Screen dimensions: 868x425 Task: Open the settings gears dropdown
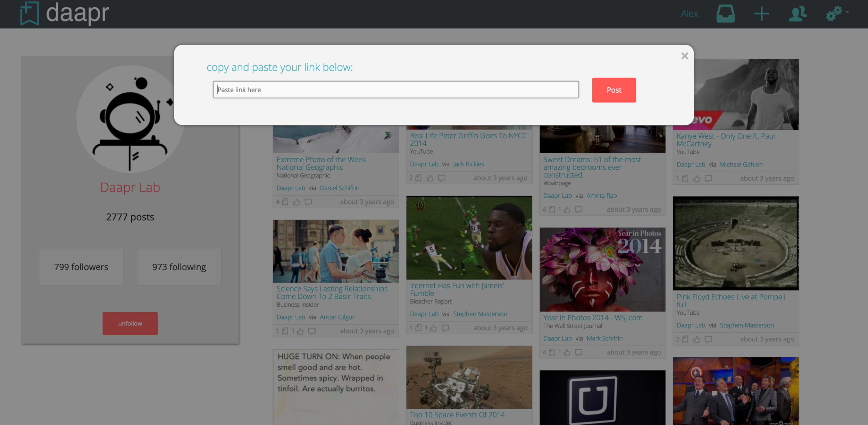tap(837, 14)
